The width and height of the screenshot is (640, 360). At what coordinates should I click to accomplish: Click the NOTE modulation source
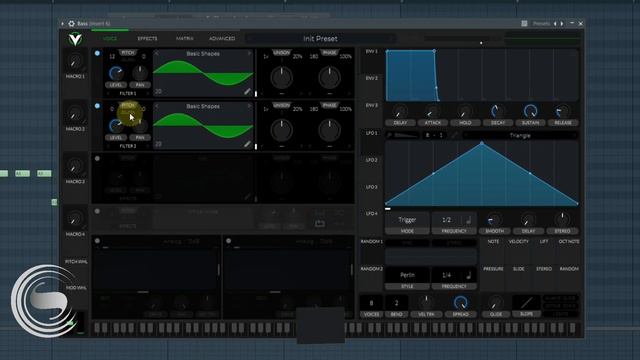click(493, 242)
